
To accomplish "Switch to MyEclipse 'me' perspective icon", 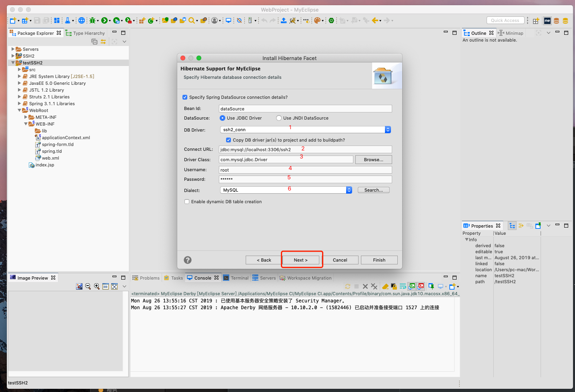I will (547, 21).
